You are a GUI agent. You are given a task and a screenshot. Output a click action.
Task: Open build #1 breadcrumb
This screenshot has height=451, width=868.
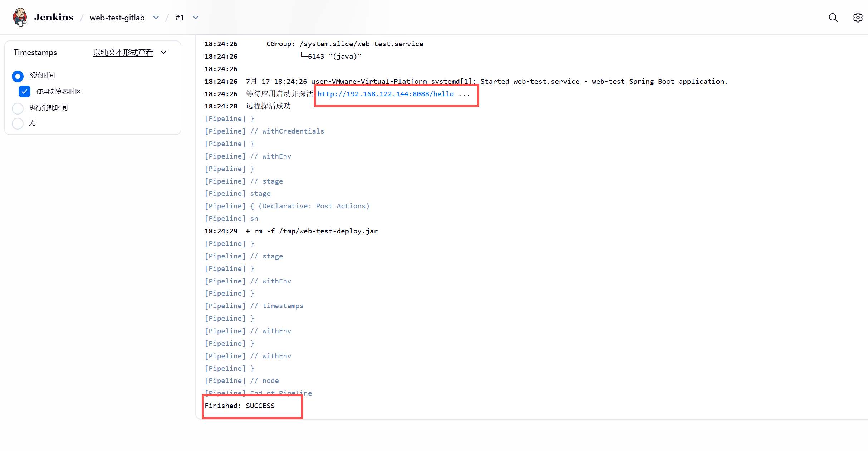point(180,18)
